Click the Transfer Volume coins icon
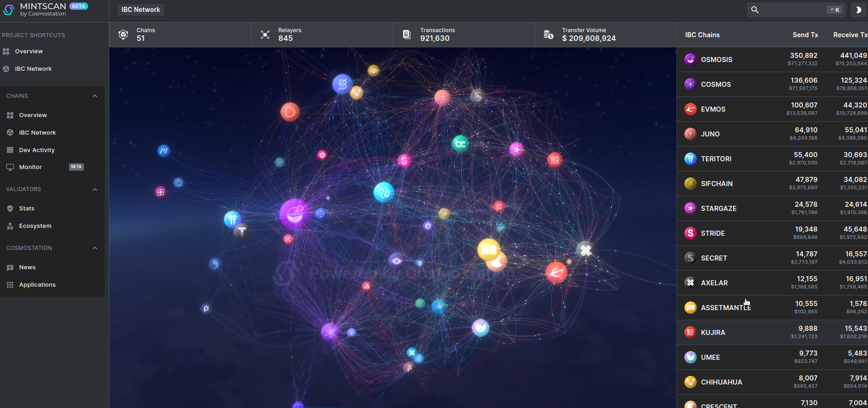This screenshot has width=868, height=408. coord(549,34)
